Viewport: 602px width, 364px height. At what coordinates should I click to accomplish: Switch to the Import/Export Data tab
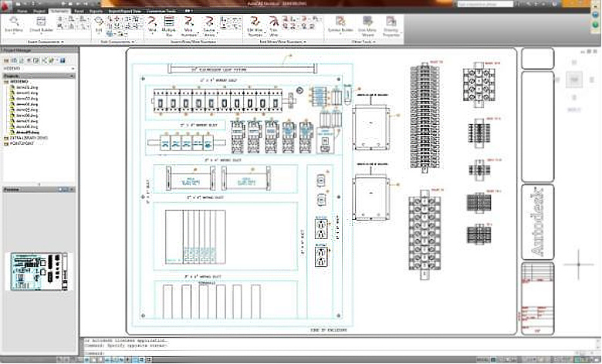[x=125, y=12]
